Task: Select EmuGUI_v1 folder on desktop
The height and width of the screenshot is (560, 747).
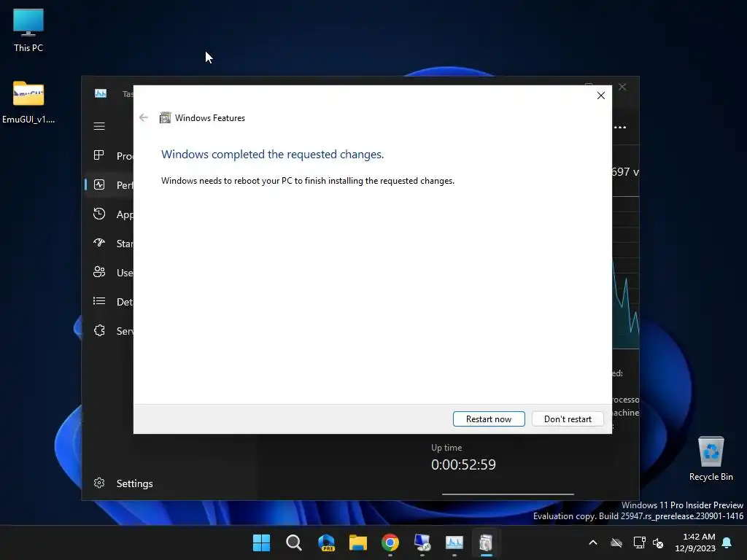Action: tap(28, 102)
